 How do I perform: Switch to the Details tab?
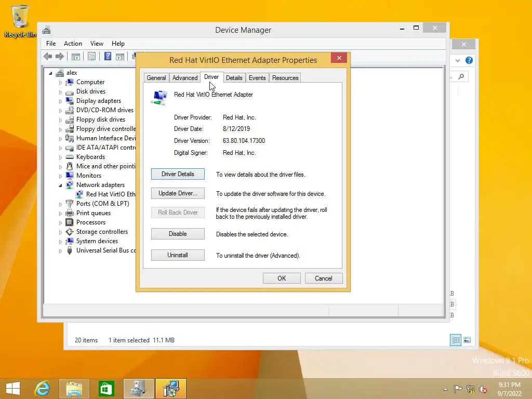point(234,78)
